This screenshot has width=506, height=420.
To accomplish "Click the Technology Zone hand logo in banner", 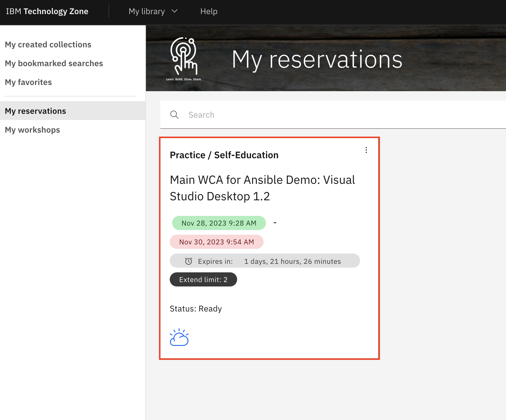I will pyautogui.click(x=184, y=59).
